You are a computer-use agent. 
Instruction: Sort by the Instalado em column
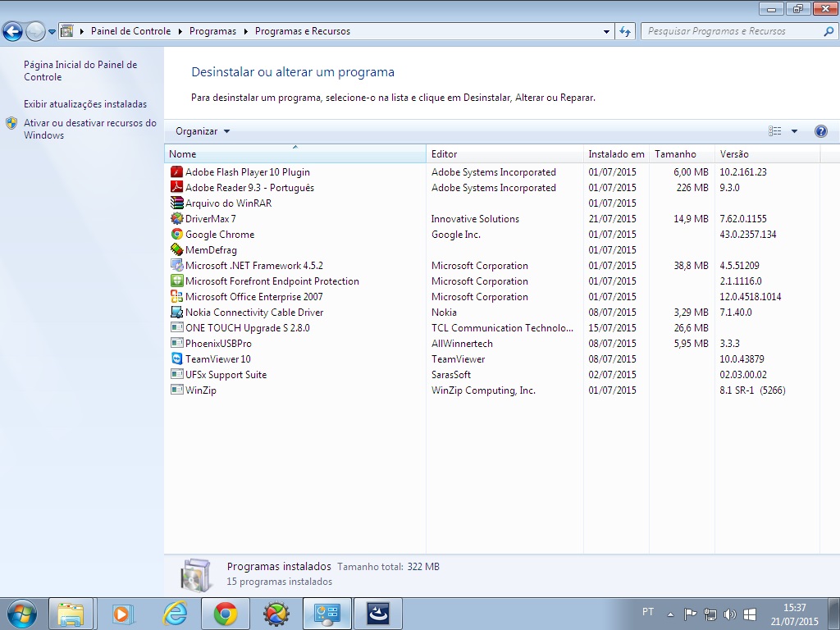(x=616, y=153)
